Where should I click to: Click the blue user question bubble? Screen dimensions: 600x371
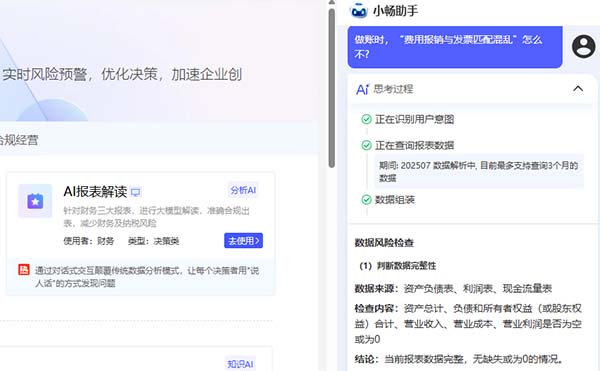pos(455,47)
